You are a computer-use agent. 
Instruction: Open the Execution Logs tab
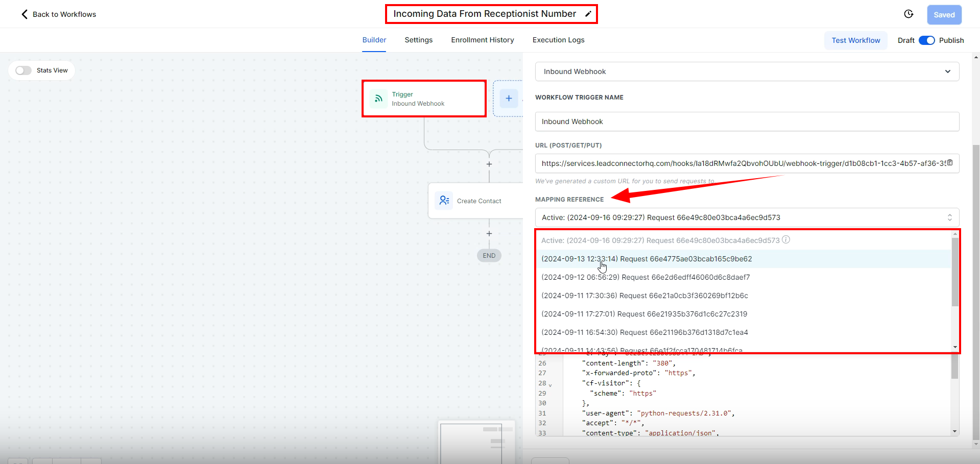558,40
